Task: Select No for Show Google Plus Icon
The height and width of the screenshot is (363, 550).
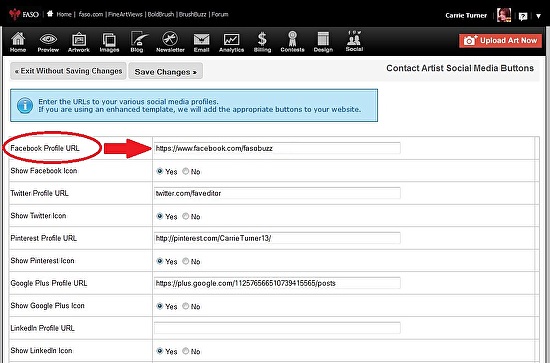Action: click(186, 306)
